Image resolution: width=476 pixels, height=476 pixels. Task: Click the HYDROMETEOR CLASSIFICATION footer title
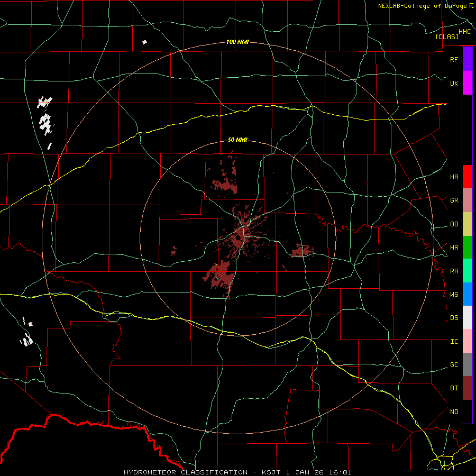click(x=186, y=472)
